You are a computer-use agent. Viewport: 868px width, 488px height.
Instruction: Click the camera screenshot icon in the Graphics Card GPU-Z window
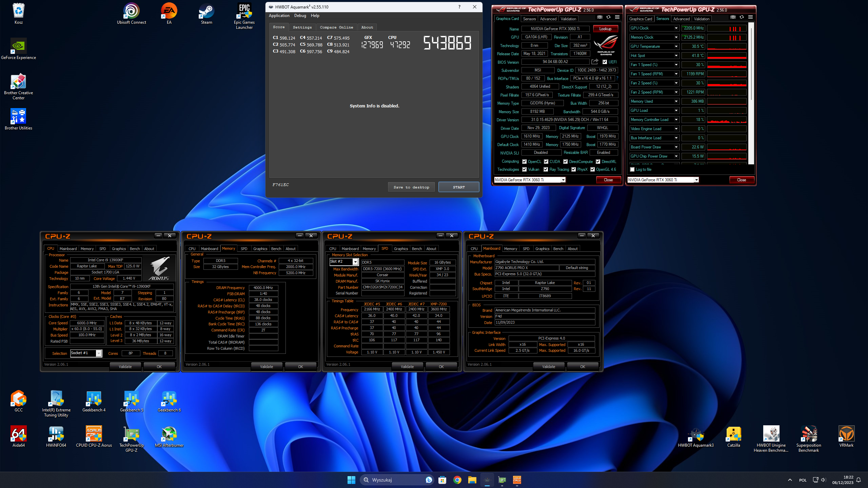pos(600,17)
